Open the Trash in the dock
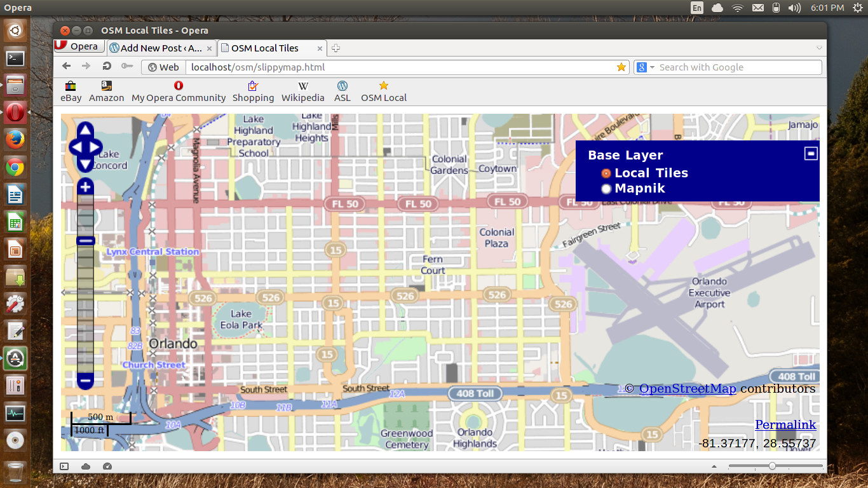The width and height of the screenshot is (868, 488). click(x=15, y=471)
